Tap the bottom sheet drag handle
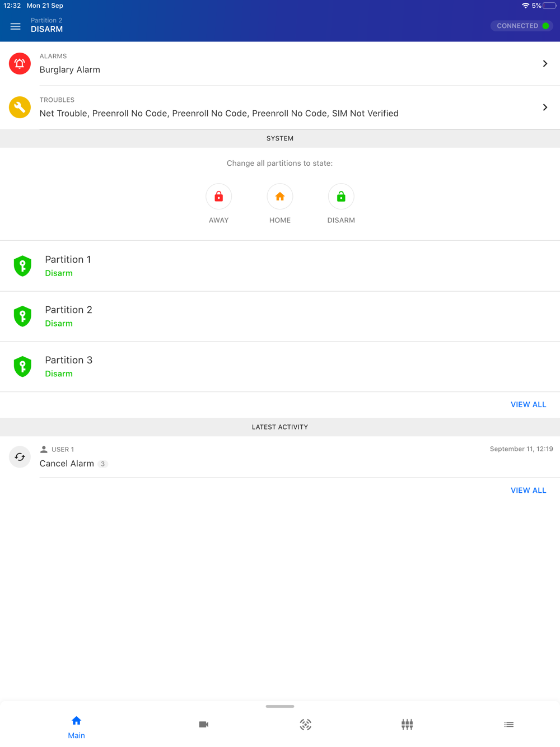Image resolution: width=560 pixels, height=747 pixels. [280, 706]
